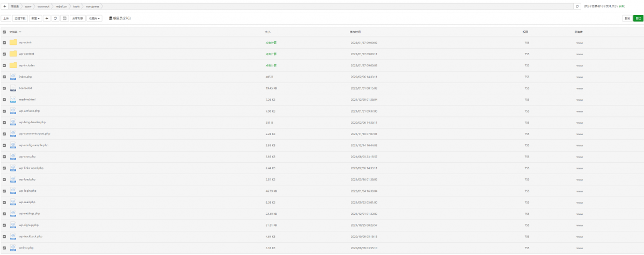Click the 文件名 column sort arrow
Viewport: 644px width, 255px height.
tap(20, 32)
